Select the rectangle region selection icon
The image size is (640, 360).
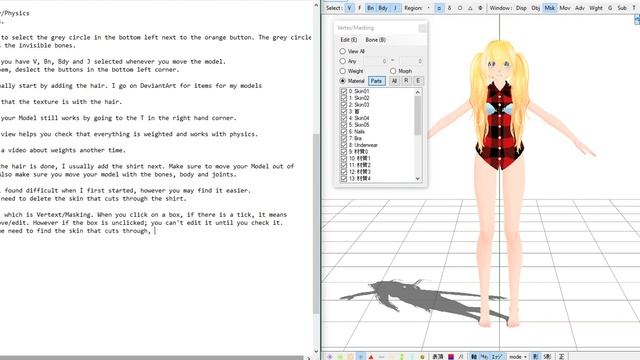439,8
